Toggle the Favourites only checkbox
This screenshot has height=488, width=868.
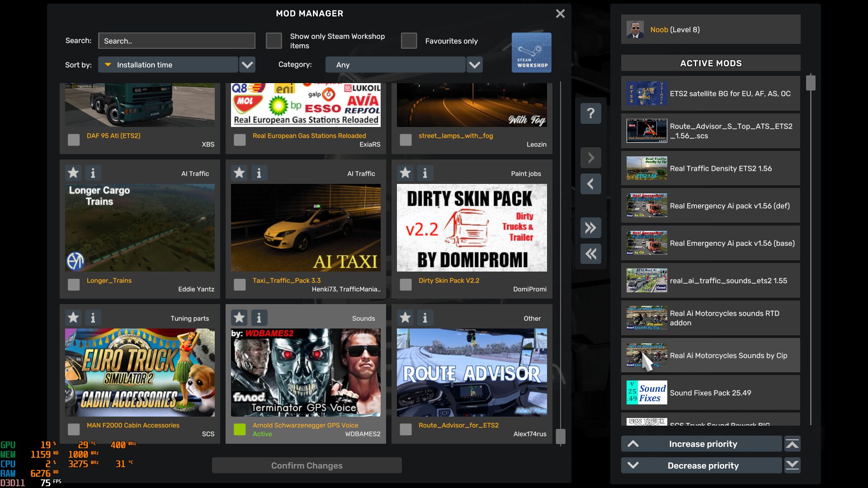point(409,41)
